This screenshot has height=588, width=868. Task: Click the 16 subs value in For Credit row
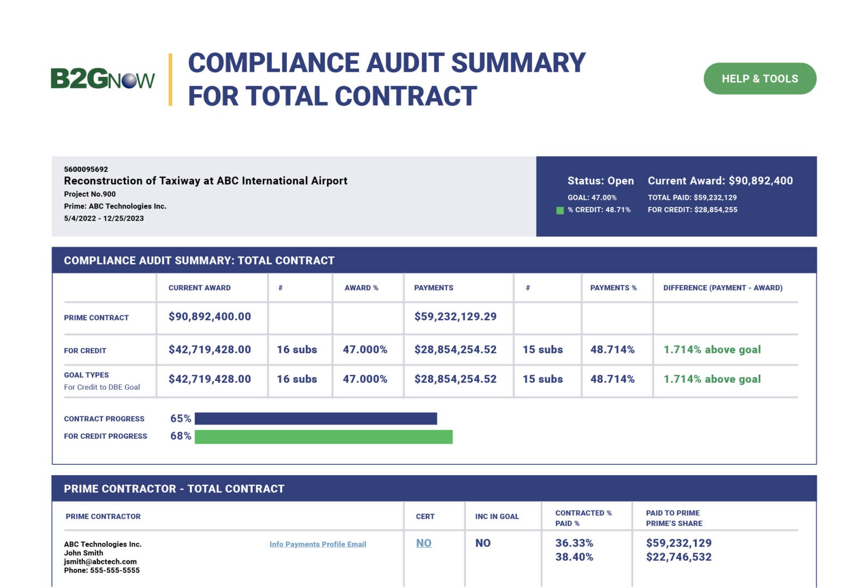coord(297,350)
